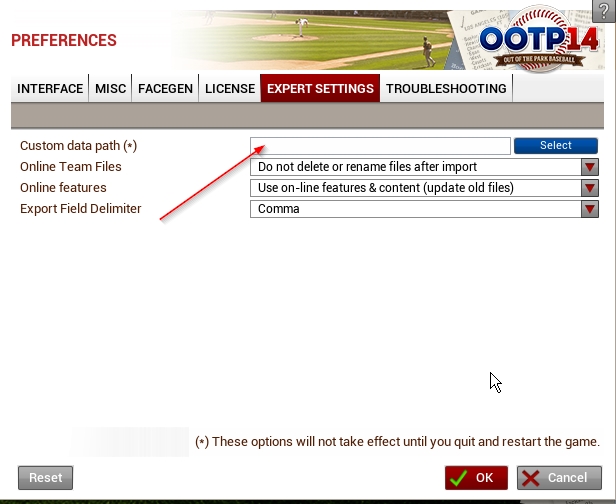This screenshot has height=504, width=616.
Task: Select the LICENSE tab
Action: [x=229, y=89]
